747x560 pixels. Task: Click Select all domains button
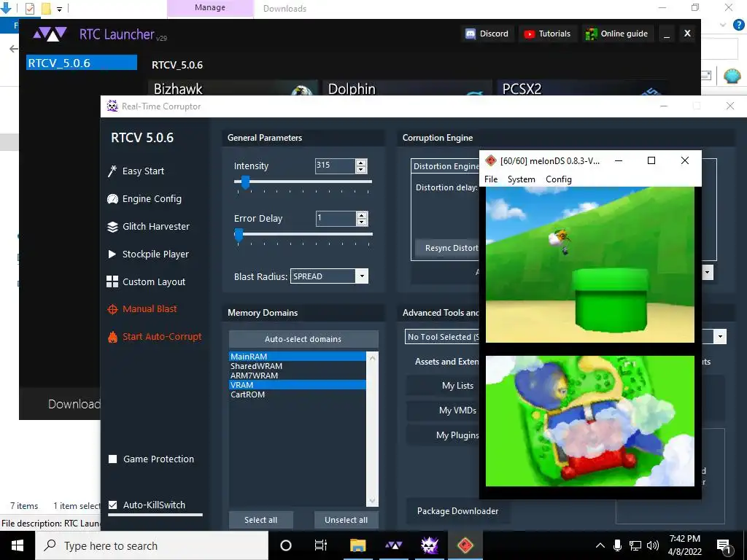(260, 520)
